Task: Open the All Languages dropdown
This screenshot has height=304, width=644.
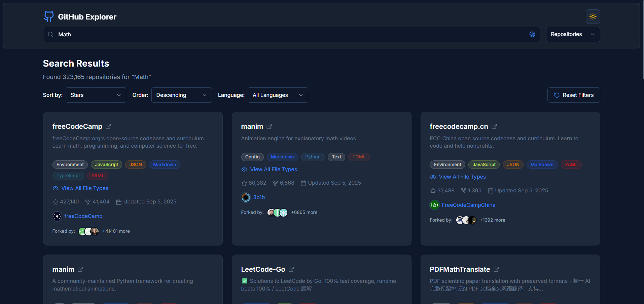Action: 278,95
